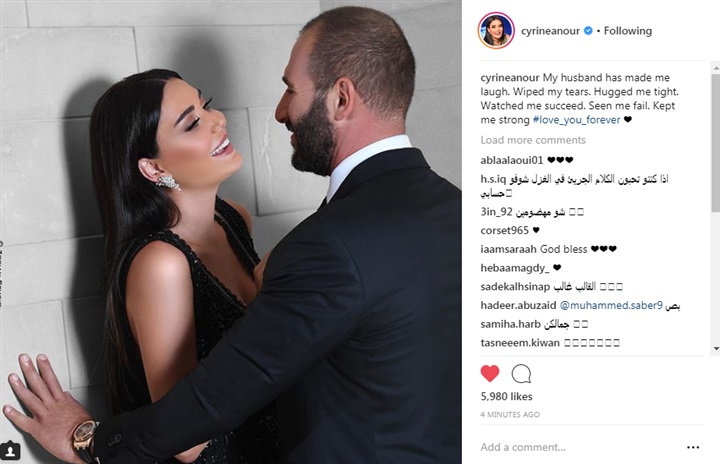Open the comment bubble icon
The image size is (720, 464).
tap(521, 373)
